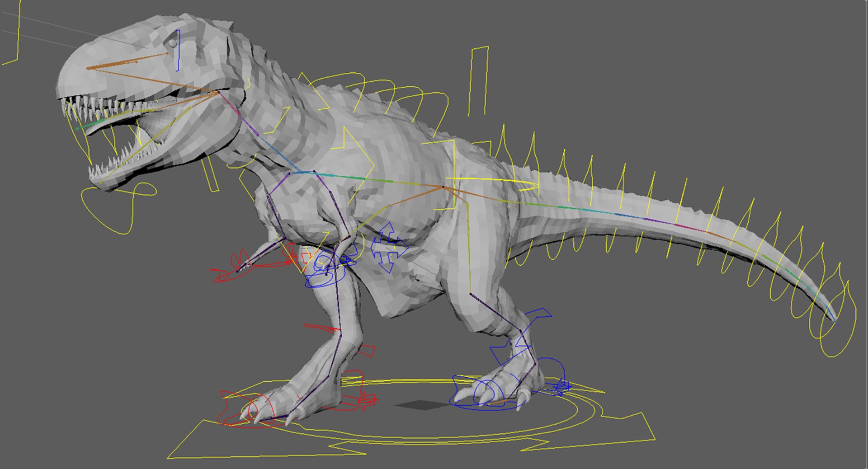Select the blue flag shape at rear ankle

(x=520, y=337)
